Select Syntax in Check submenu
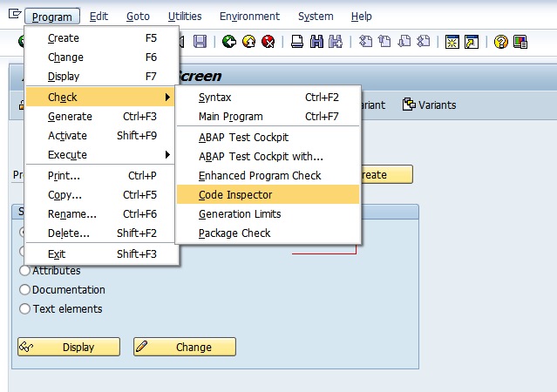The image size is (557, 392). click(268, 98)
